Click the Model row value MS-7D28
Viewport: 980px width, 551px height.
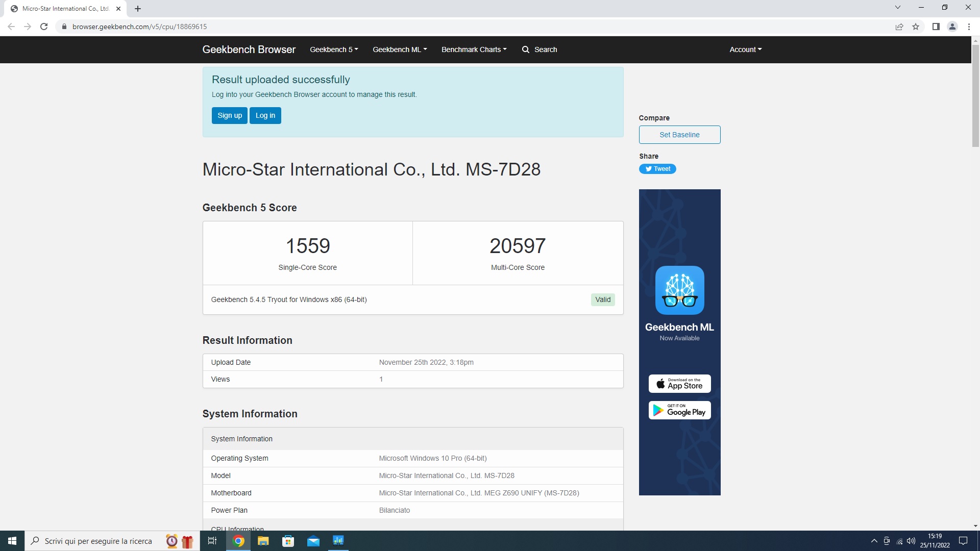click(x=447, y=475)
